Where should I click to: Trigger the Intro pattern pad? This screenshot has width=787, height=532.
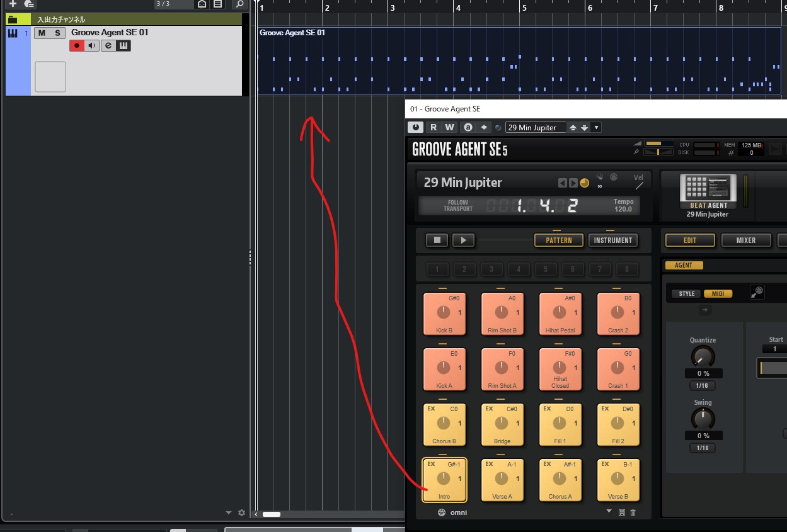pyautogui.click(x=444, y=480)
